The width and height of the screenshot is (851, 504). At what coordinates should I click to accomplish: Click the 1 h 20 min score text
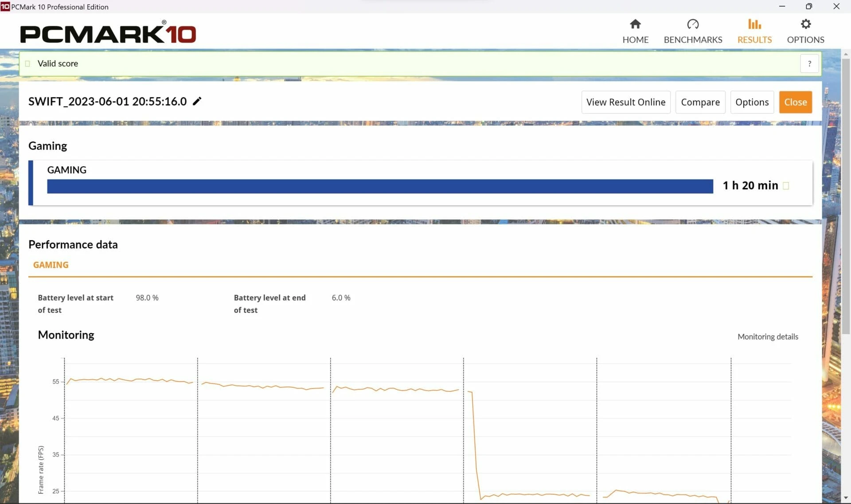tap(750, 185)
